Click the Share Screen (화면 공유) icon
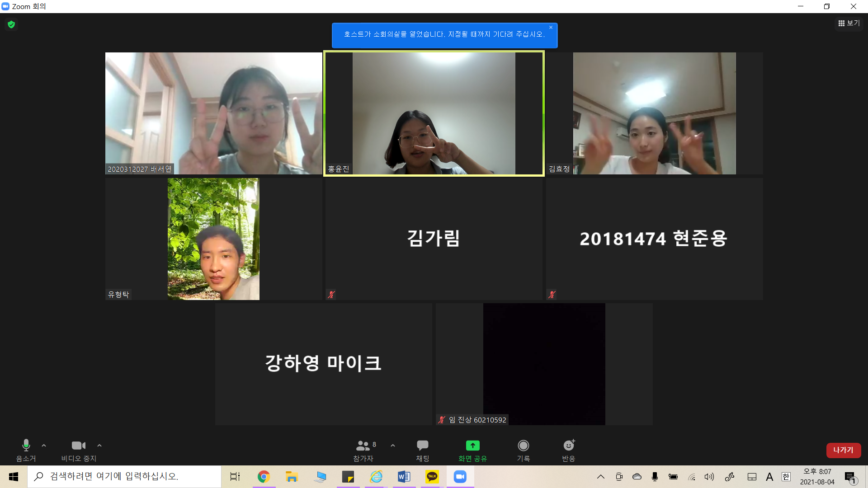The image size is (868, 488). (x=472, y=446)
